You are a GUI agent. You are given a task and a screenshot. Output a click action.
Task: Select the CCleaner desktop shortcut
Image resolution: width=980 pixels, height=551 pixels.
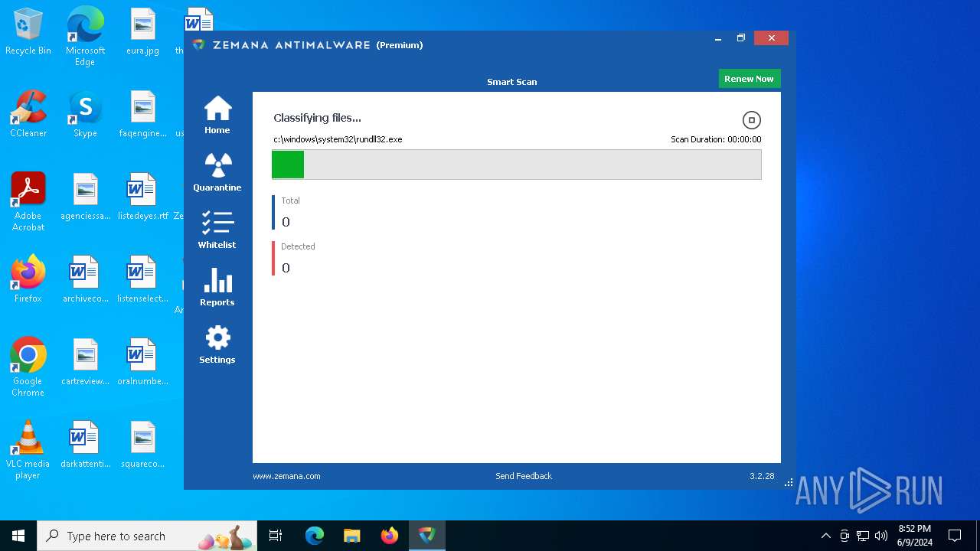click(x=28, y=115)
